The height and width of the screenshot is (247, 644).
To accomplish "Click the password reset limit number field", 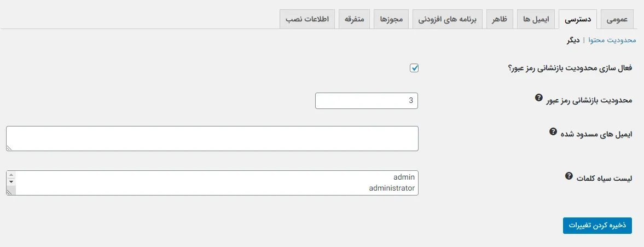I will 367,101.
